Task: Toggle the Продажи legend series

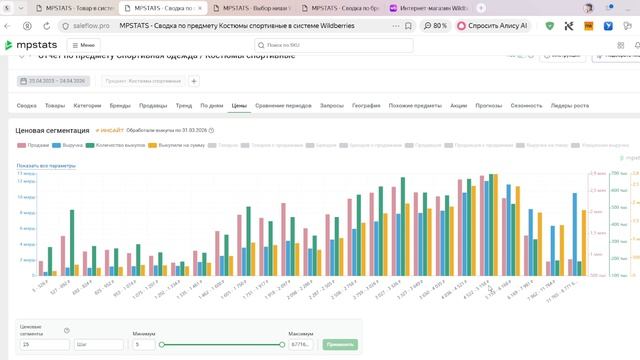Action: (33, 145)
